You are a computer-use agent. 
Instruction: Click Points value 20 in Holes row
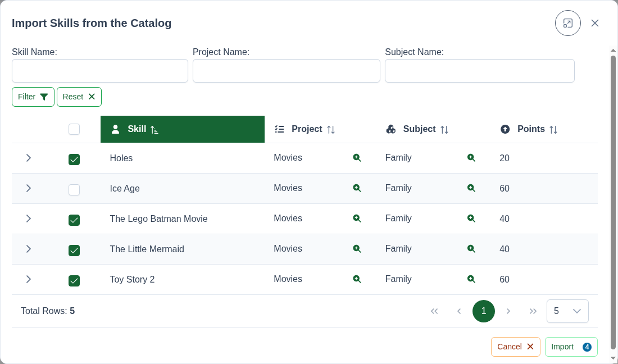(x=505, y=158)
